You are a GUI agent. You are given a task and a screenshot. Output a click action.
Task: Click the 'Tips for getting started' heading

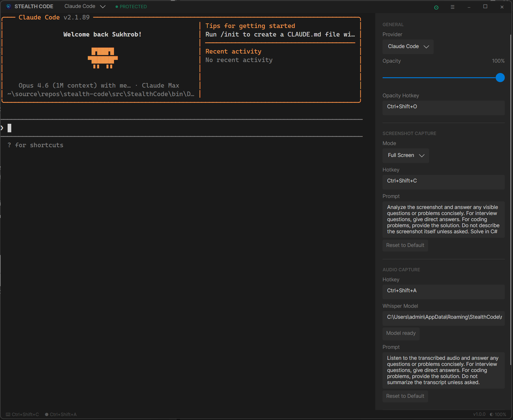(250, 26)
